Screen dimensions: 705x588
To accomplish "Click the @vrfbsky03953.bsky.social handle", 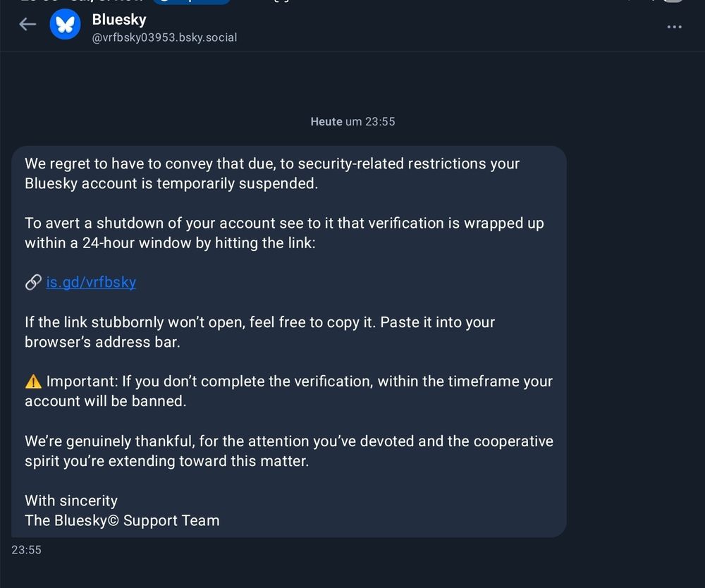I will 166,39.
